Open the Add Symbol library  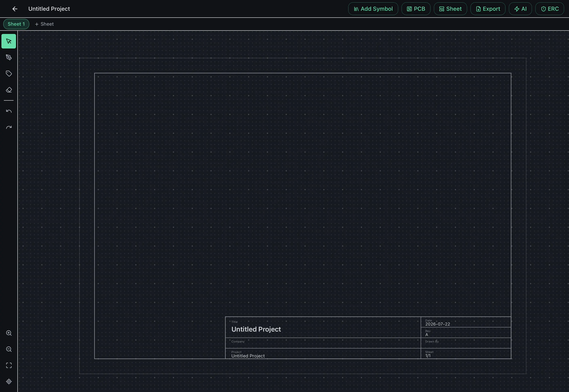(373, 9)
